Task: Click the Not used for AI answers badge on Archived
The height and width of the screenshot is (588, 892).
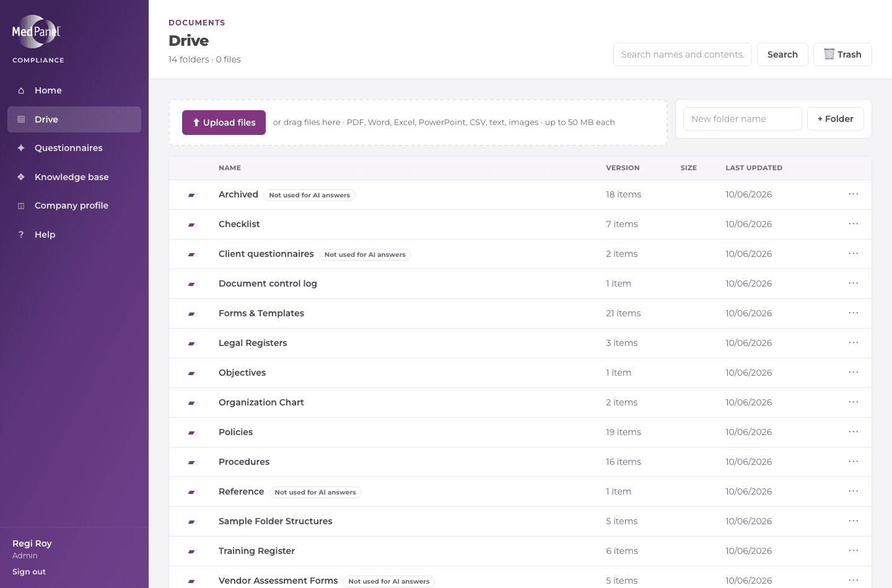Action: pyautogui.click(x=309, y=195)
